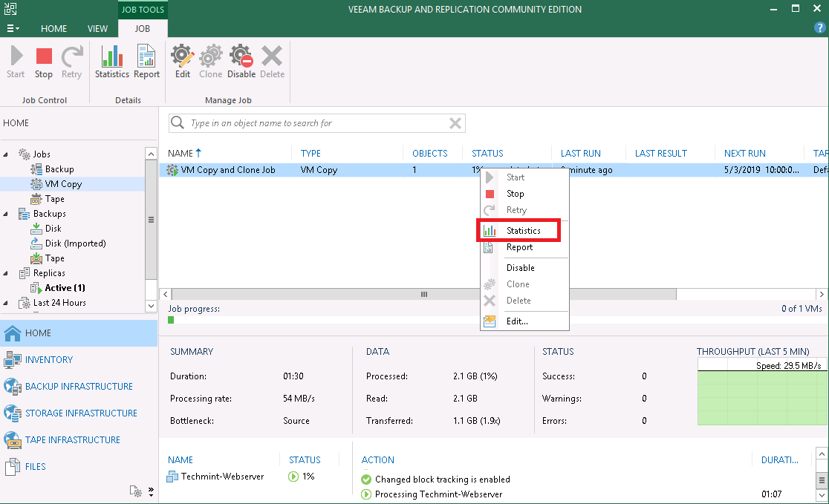Screen dimensions: 829x504
Task: Sort jobs by clicking the NAME column header
Action: (x=183, y=153)
